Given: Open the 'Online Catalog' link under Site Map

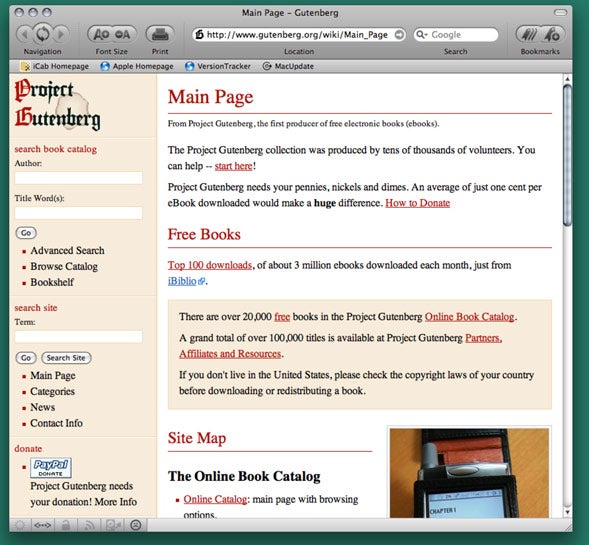Looking at the screenshot, I should click(x=215, y=499).
